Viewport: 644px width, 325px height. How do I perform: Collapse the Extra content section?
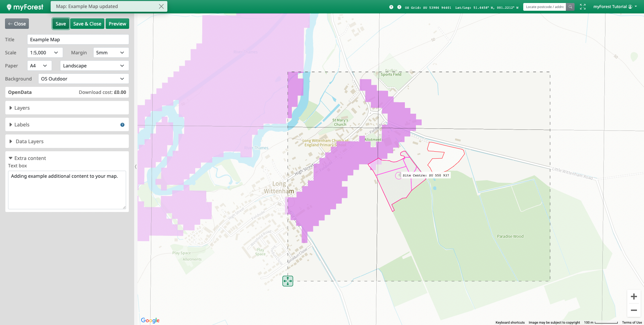pyautogui.click(x=30, y=158)
